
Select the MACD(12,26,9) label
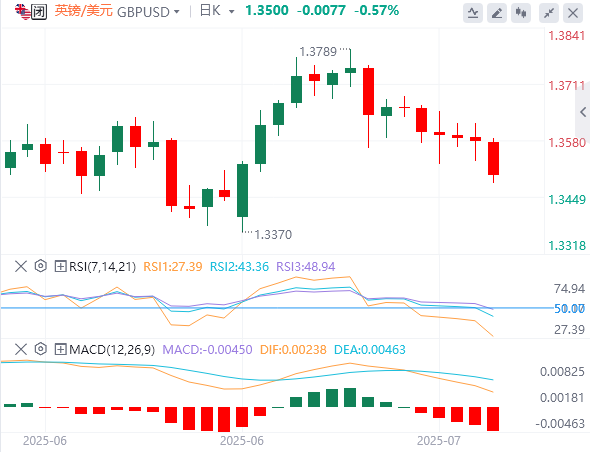[x=112, y=350]
